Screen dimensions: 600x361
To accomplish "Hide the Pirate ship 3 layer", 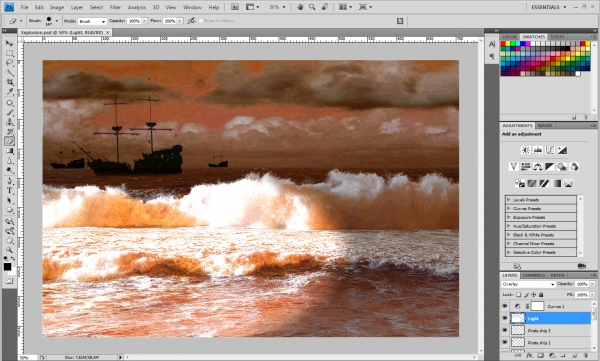I will [x=505, y=330].
